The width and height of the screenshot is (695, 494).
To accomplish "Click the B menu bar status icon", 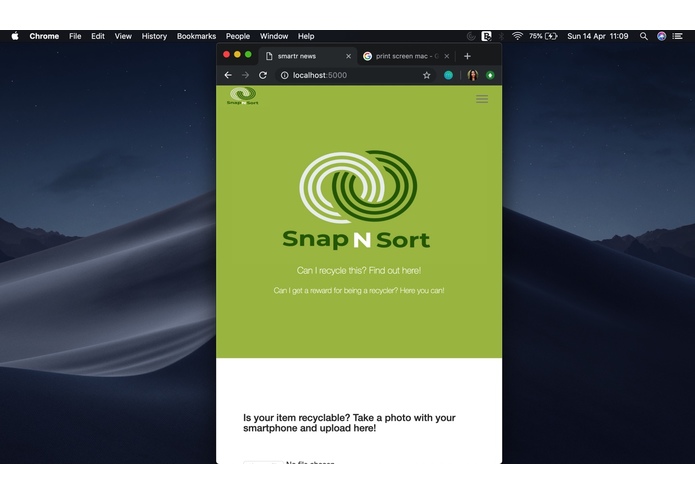I will click(x=486, y=36).
